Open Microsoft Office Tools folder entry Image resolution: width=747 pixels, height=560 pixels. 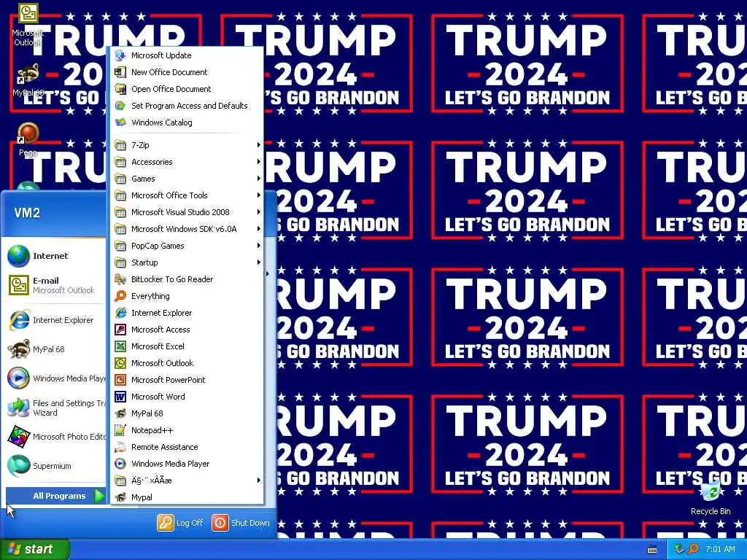(x=187, y=195)
